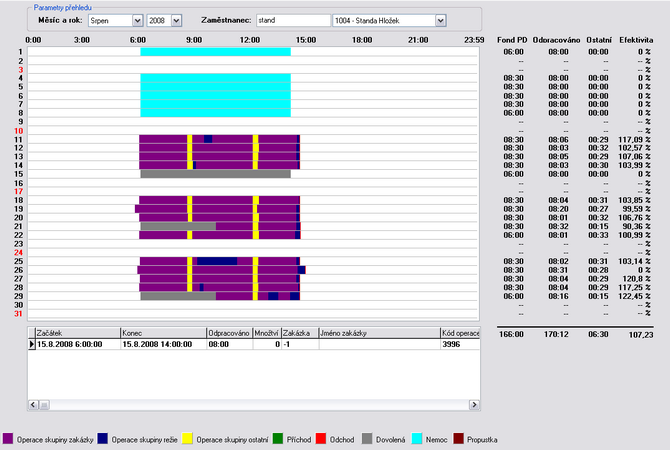The width and height of the screenshot is (670, 450).
Task: Click the 'Konec' column header
Action: (x=164, y=333)
